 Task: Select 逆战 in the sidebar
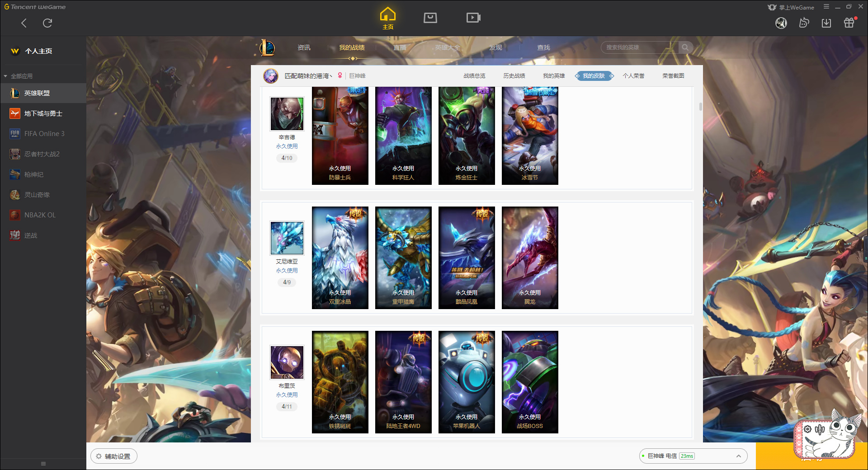coord(43,235)
